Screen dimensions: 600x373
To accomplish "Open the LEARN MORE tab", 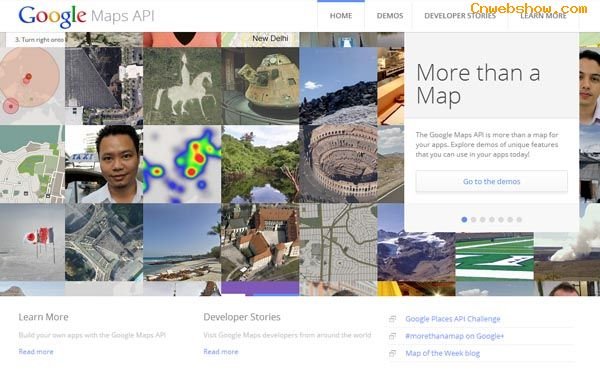I will coord(543,16).
